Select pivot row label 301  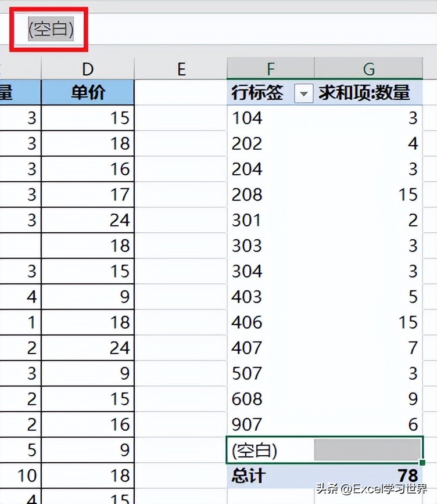pyautogui.click(x=246, y=220)
